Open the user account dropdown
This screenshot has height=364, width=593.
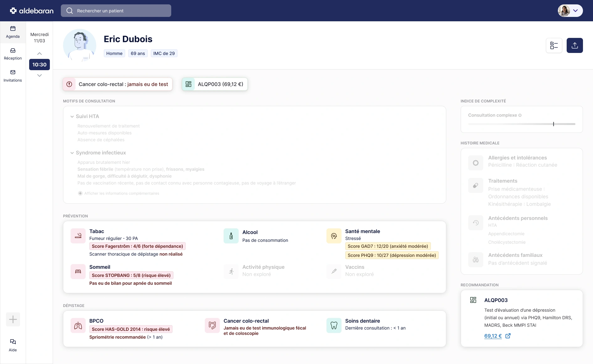[x=570, y=11]
